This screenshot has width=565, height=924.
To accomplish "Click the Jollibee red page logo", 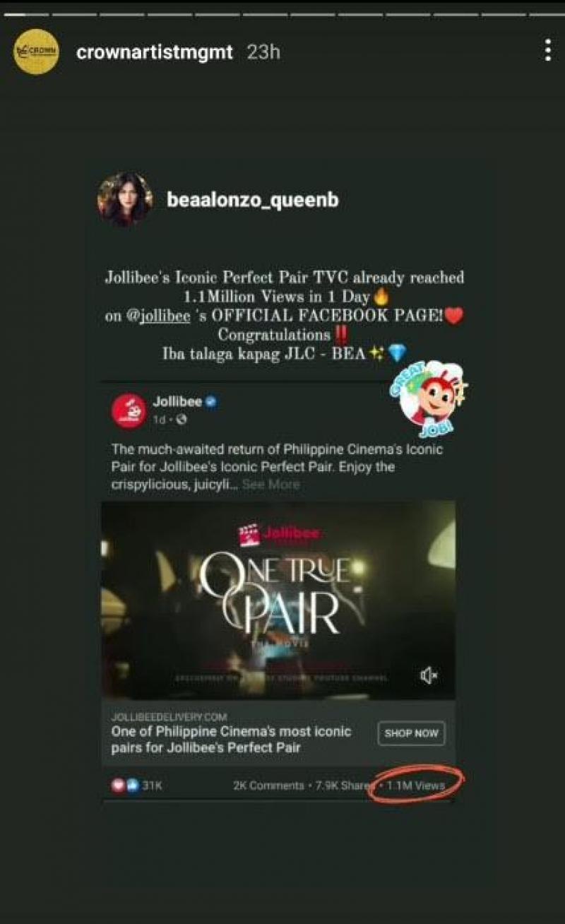I will point(129,411).
